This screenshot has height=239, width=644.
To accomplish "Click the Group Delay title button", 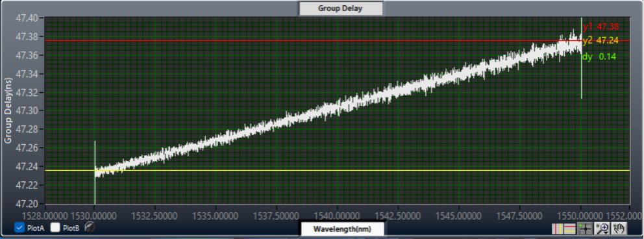I will 341,8.
